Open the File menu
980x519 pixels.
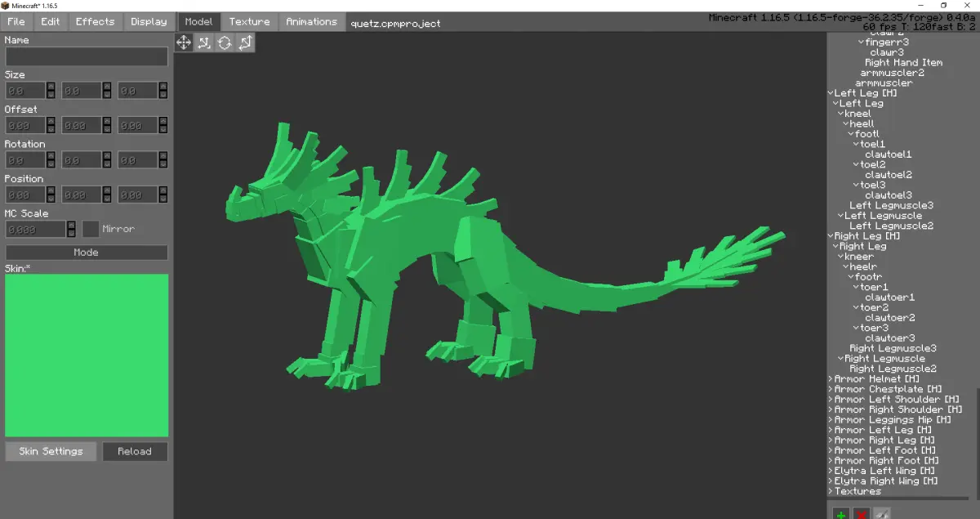(16, 22)
